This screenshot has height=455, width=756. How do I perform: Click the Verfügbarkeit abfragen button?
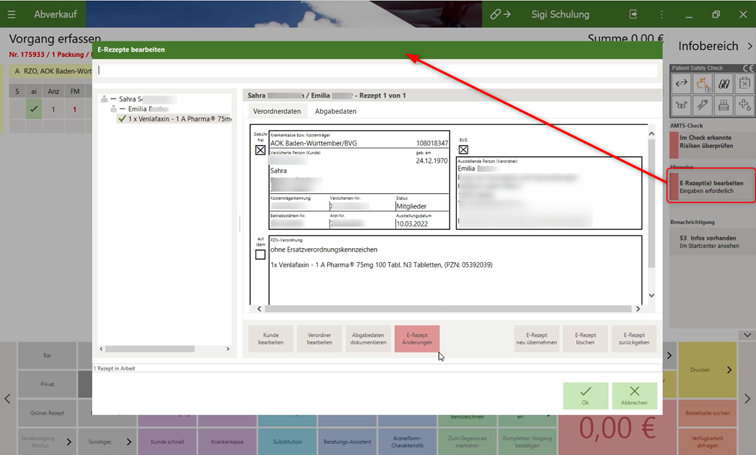pyautogui.click(x=707, y=442)
